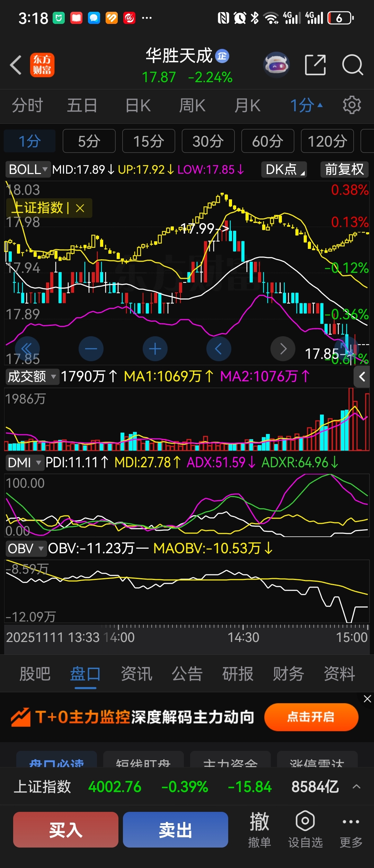
Task: Select the 5分 period chip
Action: point(89,141)
